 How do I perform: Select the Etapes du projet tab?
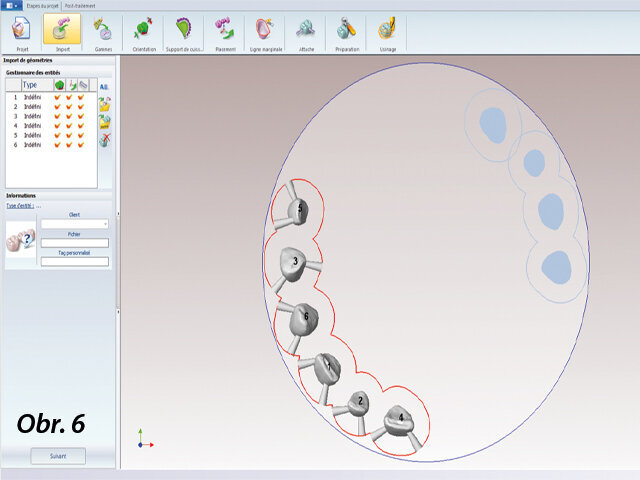point(42,5)
